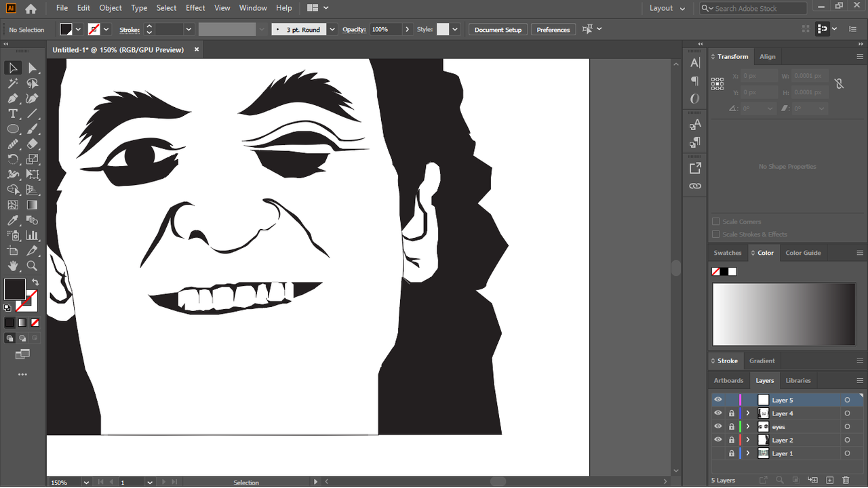This screenshot has width=868, height=488.
Task: Select the Curvature tool
Action: click(x=32, y=98)
